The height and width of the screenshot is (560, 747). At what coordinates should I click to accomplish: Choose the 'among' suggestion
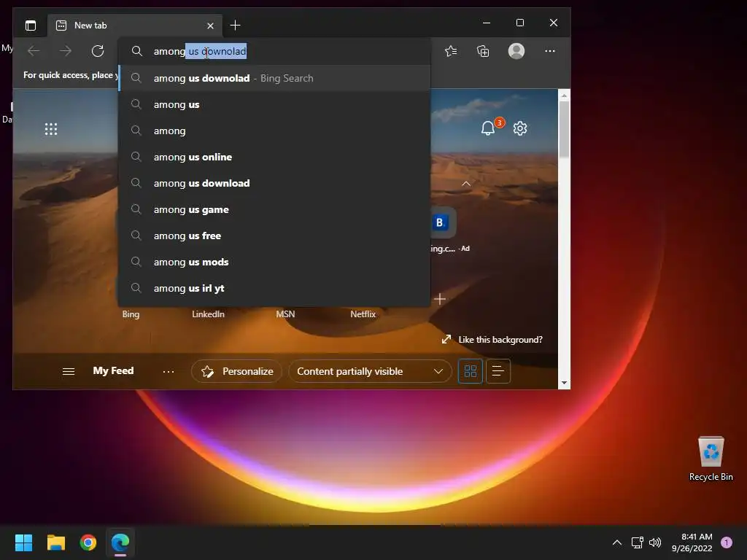click(274, 131)
